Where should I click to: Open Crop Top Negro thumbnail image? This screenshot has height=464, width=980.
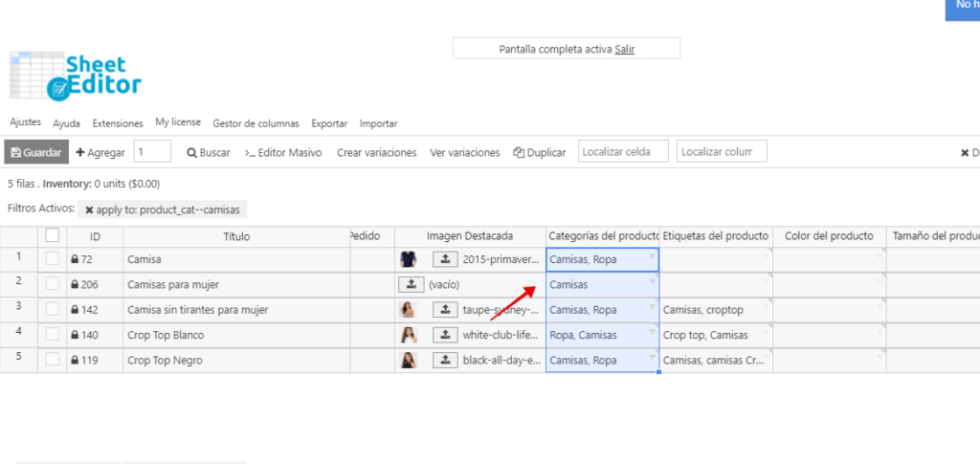[408, 361]
